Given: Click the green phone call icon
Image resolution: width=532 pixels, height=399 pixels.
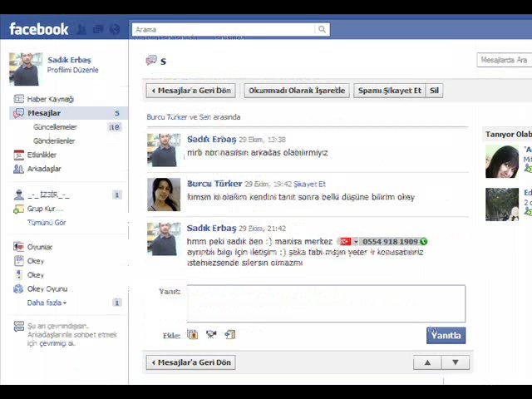Looking at the screenshot, I should coord(423,242).
